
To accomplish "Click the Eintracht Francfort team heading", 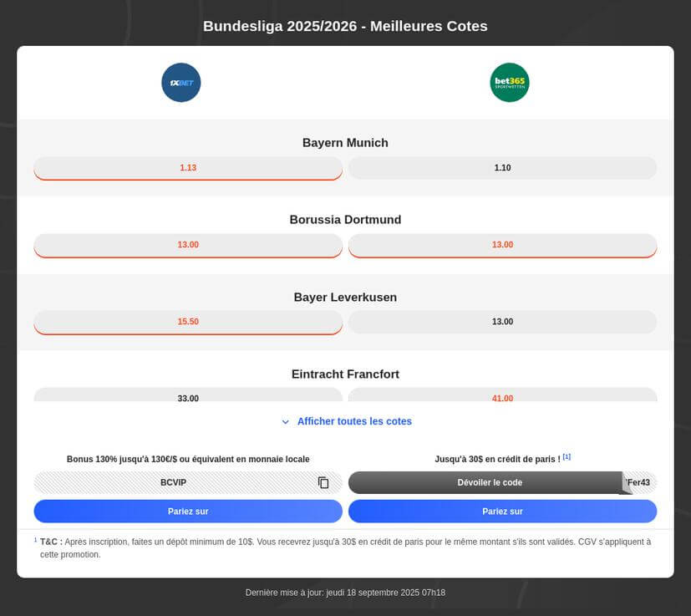I will [345, 374].
